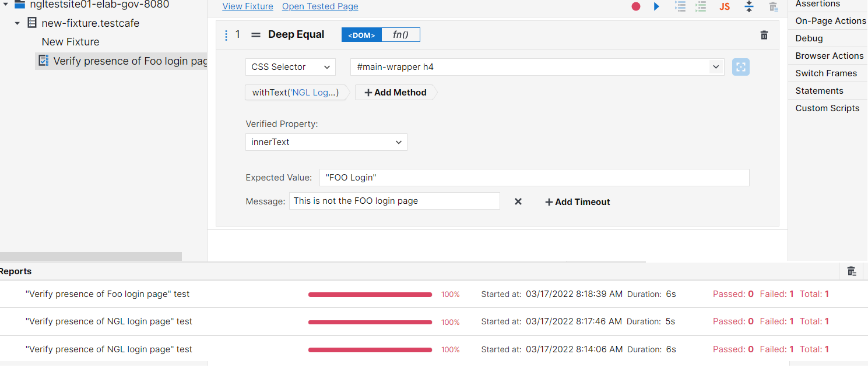Click the new-fixture.testcafe file icon
Viewport: 868px width, 368px height.
[x=32, y=23]
